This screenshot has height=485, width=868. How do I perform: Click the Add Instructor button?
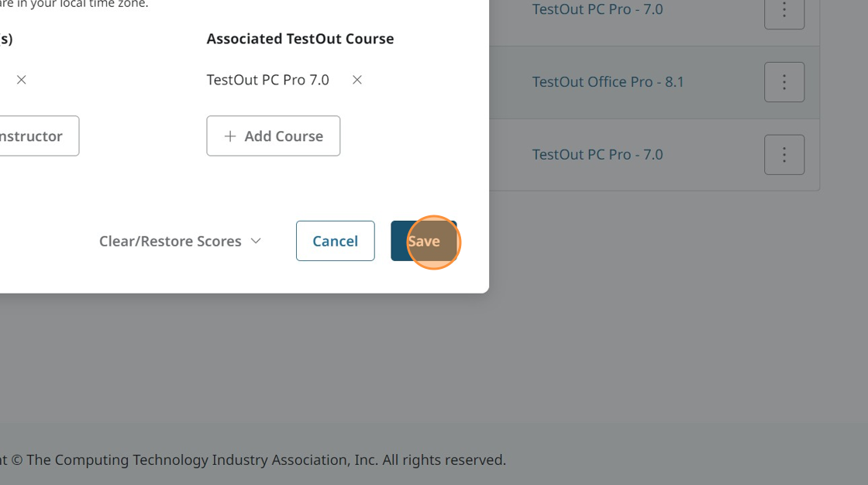point(39,136)
